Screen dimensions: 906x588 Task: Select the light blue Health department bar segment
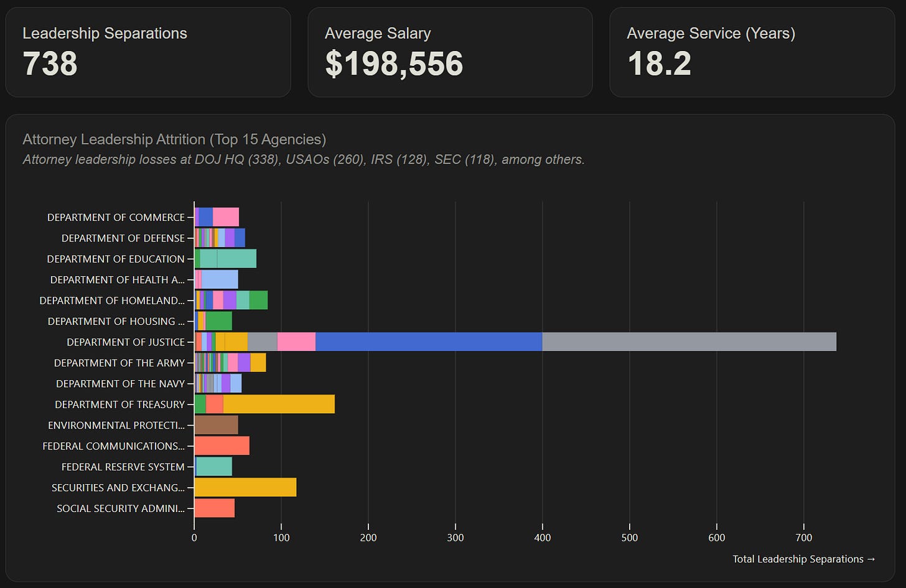coord(220,279)
